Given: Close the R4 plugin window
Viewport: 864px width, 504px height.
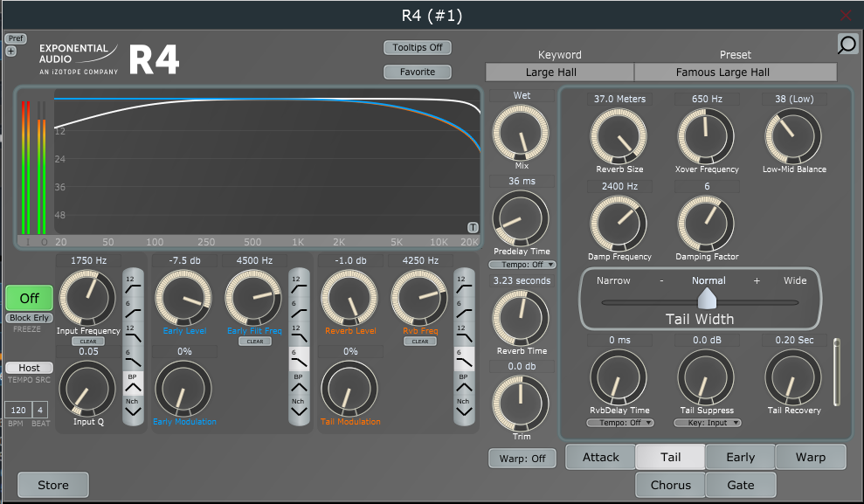Looking at the screenshot, I should click(846, 16).
